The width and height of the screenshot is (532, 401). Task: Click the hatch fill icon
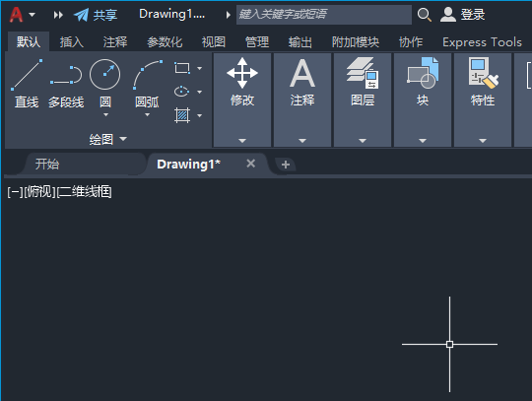pyautogui.click(x=182, y=115)
